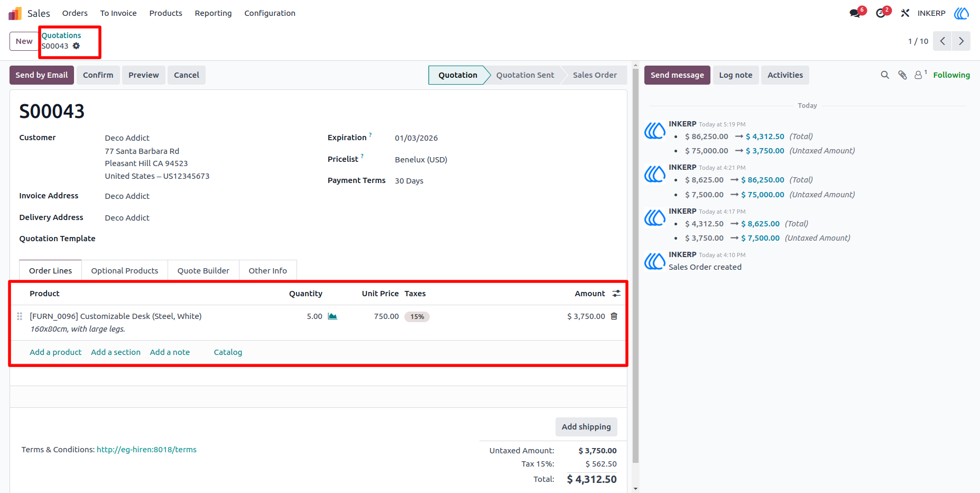Click Log note in chatter
The width and height of the screenshot is (980, 493).
736,75
